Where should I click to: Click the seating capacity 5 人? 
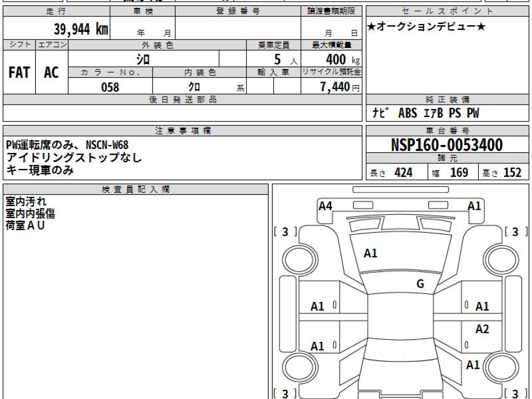click(x=286, y=59)
